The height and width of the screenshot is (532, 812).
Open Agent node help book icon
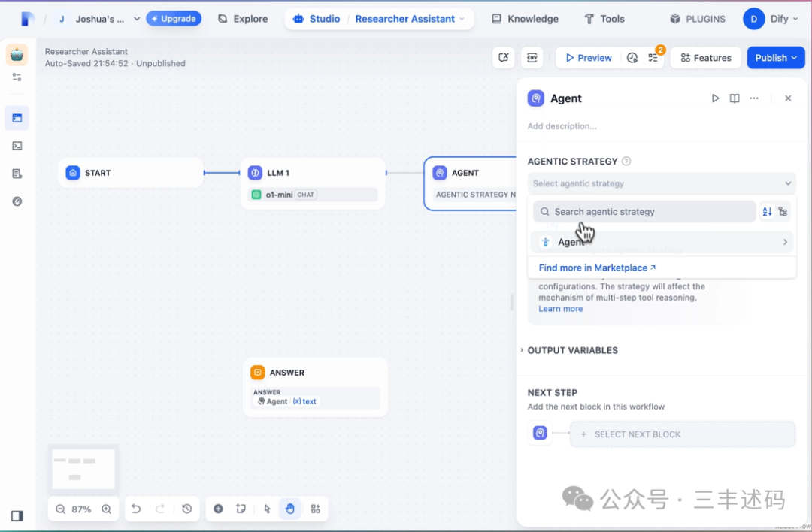click(x=735, y=98)
